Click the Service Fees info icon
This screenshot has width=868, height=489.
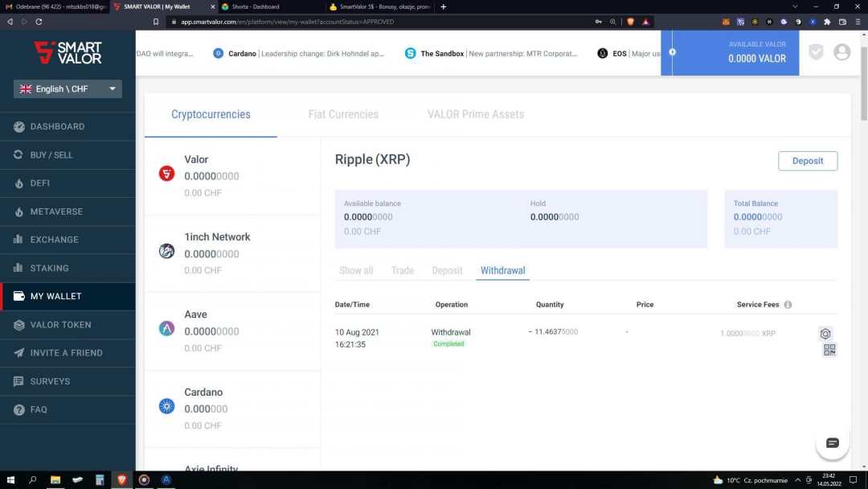point(788,305)
